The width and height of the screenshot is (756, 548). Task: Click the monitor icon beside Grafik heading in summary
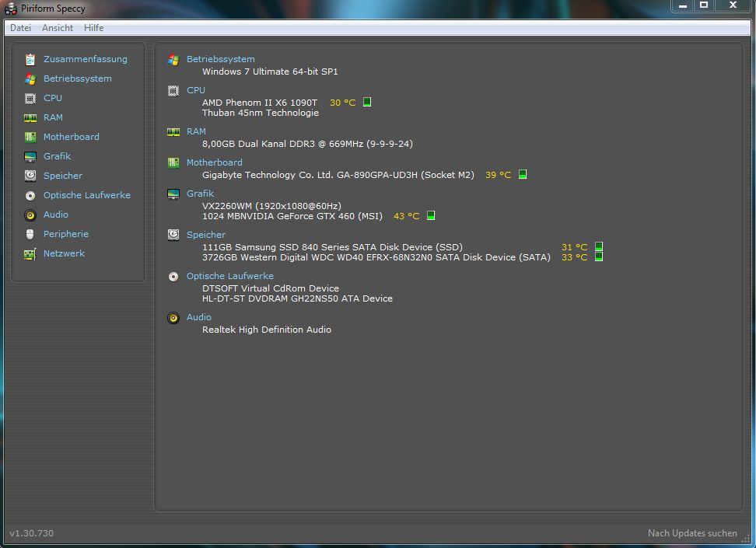173,194
